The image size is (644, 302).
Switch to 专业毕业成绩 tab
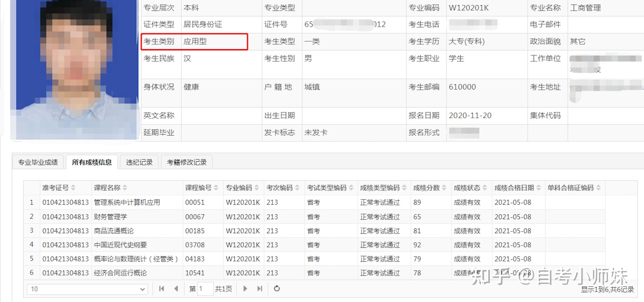coord(38,162)
